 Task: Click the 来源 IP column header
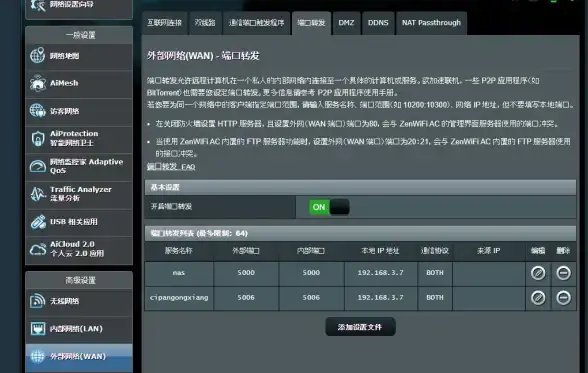489,251
